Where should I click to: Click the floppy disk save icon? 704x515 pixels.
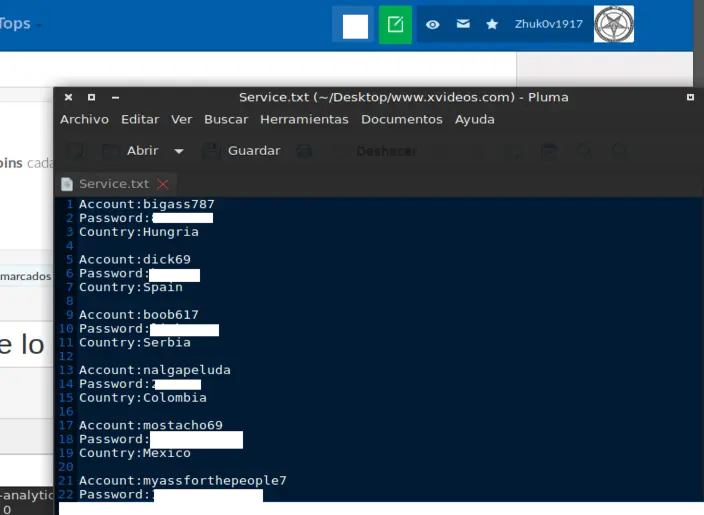tap(211, 151)
